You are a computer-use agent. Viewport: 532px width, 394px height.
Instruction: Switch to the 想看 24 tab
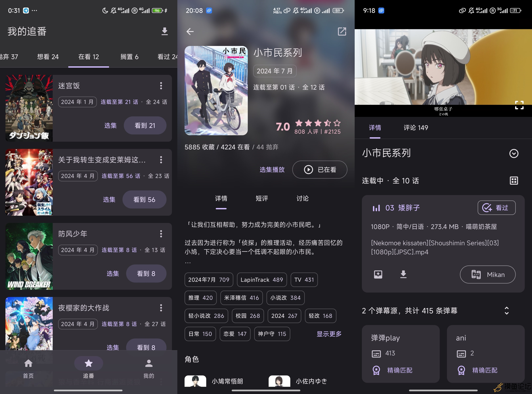pos(48,57)
